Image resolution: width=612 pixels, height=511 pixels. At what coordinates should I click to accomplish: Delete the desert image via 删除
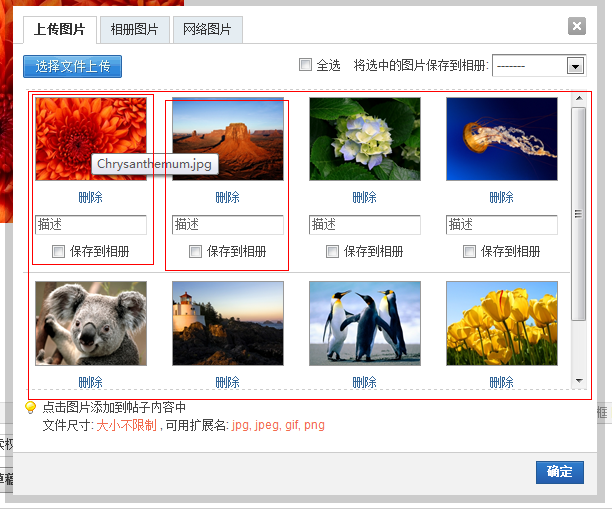pos(228,198)
